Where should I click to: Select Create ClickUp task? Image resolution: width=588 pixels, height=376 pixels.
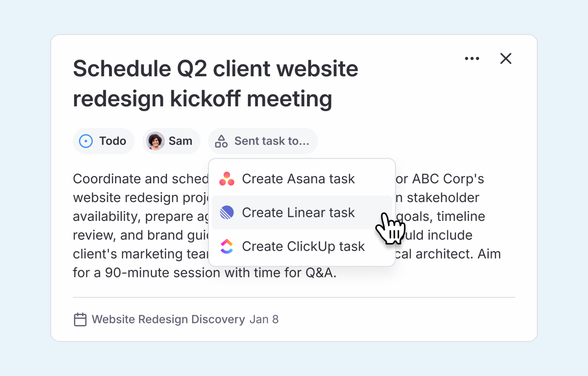(x=303, y=246)
